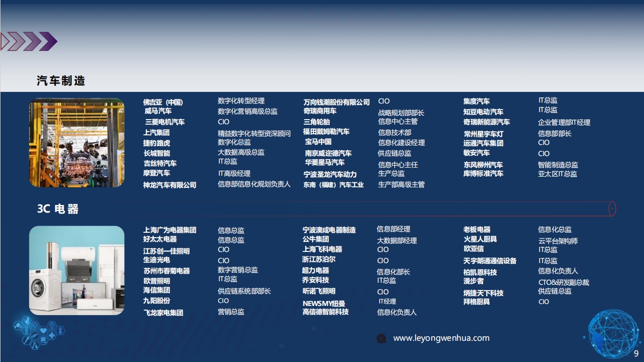This screenshot has height=362, width=644.
Task: Select 库博标准汽车 entry
Action: [x=483, y=174]
